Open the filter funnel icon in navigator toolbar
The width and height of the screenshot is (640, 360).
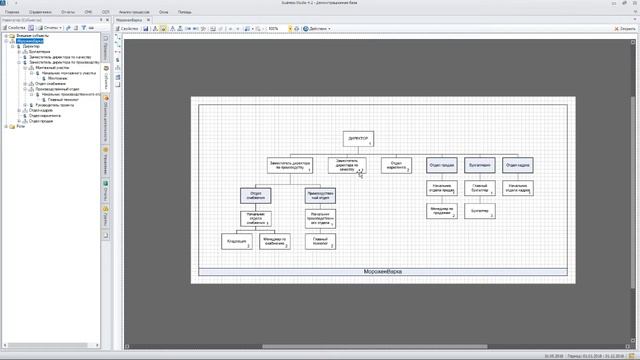(83, 28)
